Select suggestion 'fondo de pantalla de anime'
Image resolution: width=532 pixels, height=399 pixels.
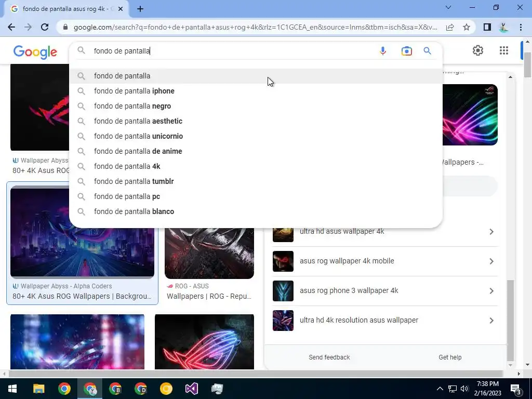[256, 151]
